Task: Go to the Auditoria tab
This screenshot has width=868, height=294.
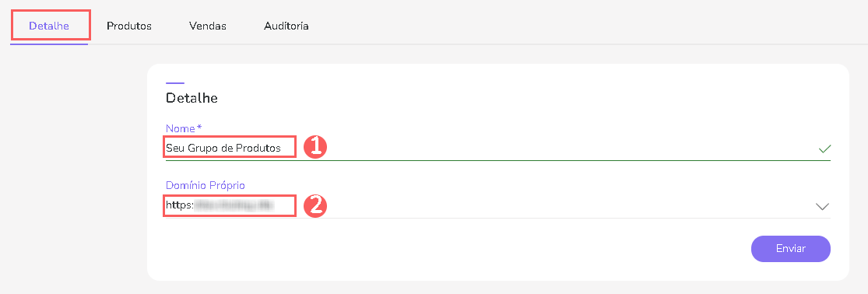Action: pos(286,26)
